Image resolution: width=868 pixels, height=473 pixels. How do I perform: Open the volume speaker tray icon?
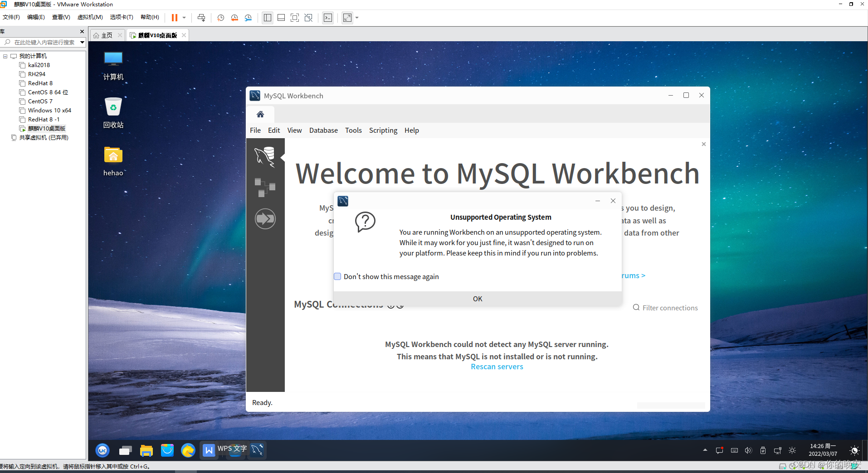[x=749, y=450]
